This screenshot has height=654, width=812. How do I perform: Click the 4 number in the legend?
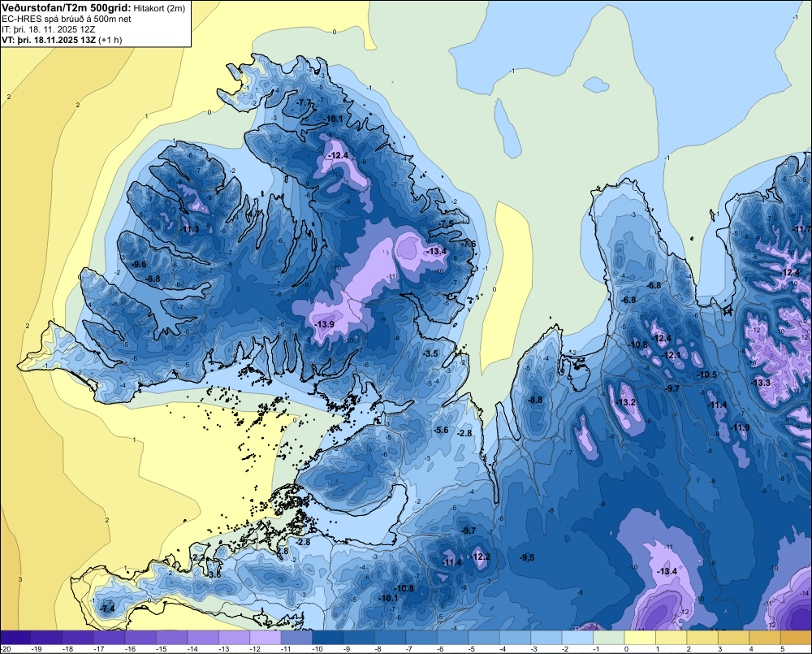click(752, 649)
